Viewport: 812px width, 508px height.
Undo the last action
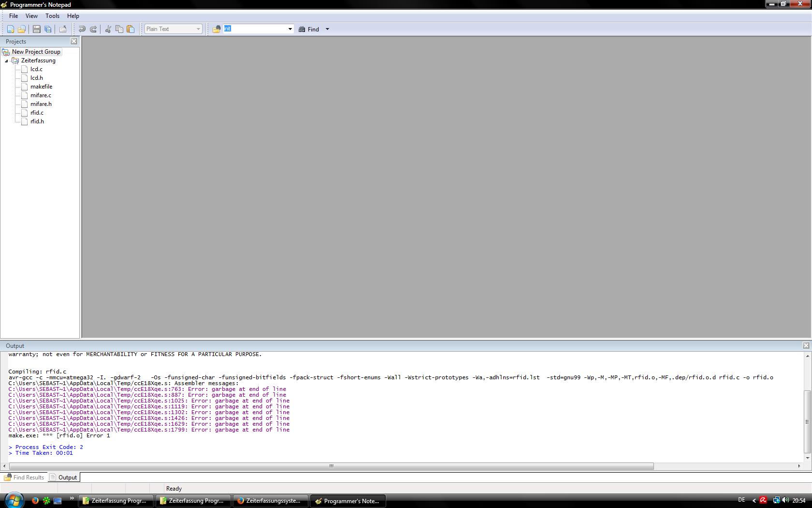click(x=82, y=29)
